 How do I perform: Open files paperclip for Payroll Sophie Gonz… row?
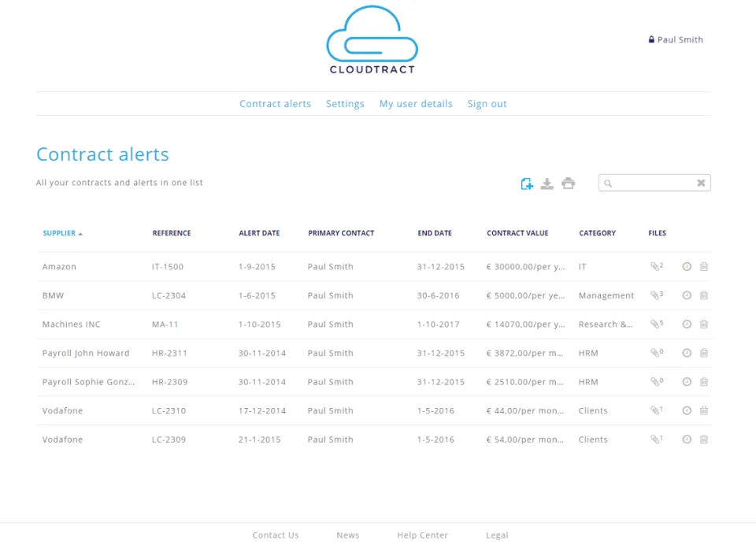656,381
